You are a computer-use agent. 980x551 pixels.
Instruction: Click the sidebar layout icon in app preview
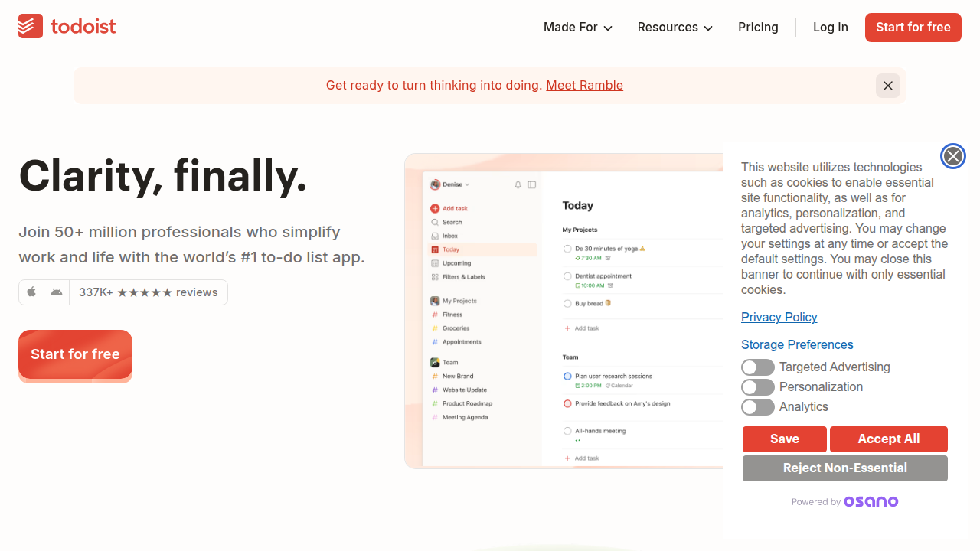(x=532, y=184)
